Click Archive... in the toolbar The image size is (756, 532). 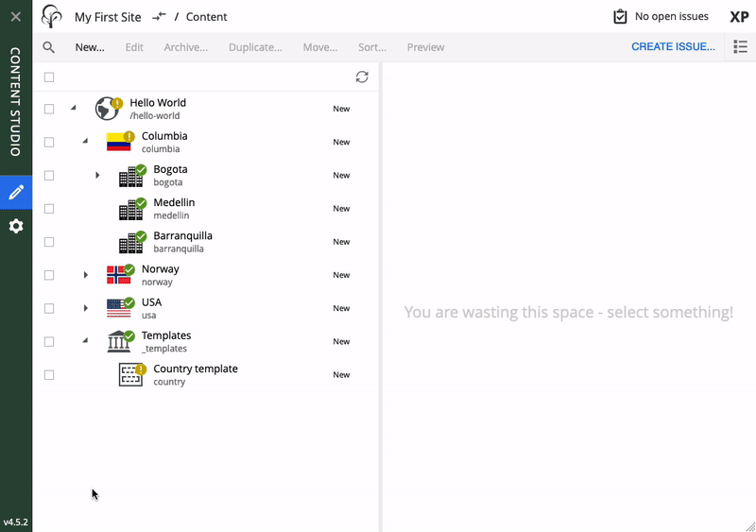point(185,47)
